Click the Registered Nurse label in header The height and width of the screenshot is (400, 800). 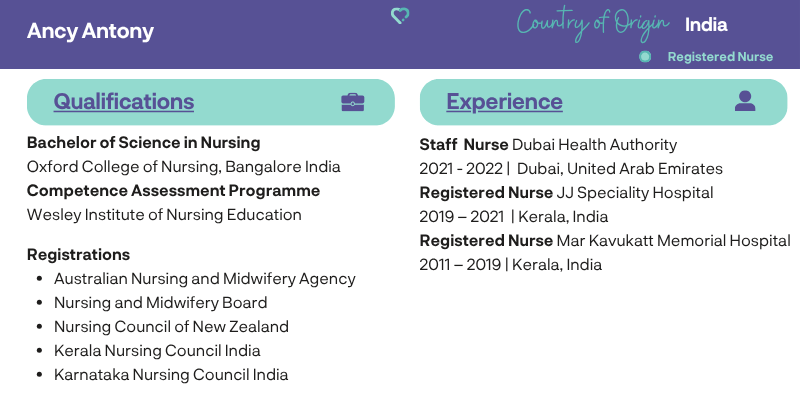[720, 57]
